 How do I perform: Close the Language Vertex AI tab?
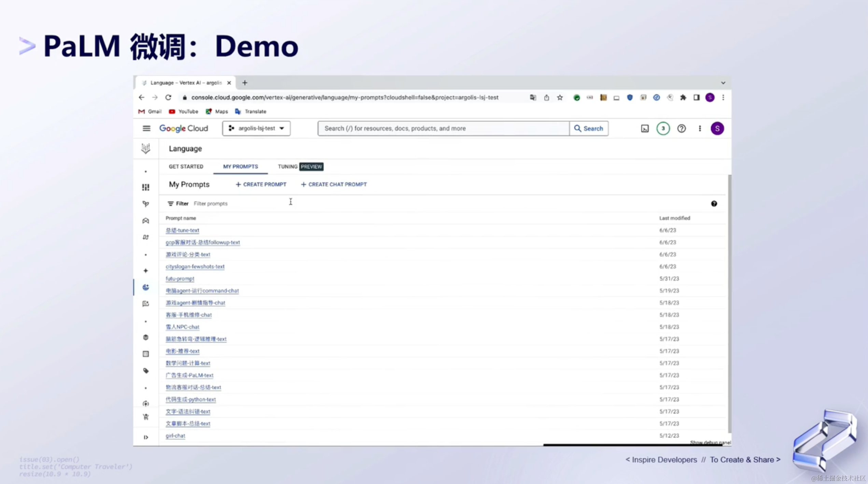click(229, 83)
